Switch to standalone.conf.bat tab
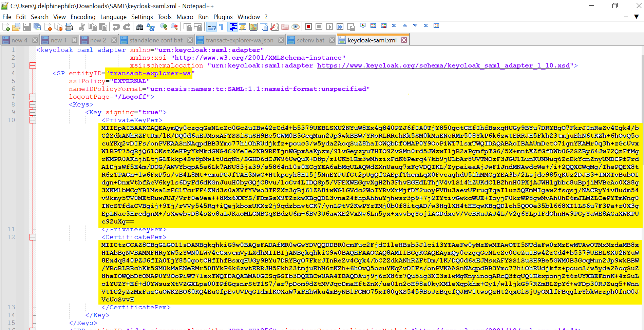This screenshot has width=644, height=330. pos(156,40)
